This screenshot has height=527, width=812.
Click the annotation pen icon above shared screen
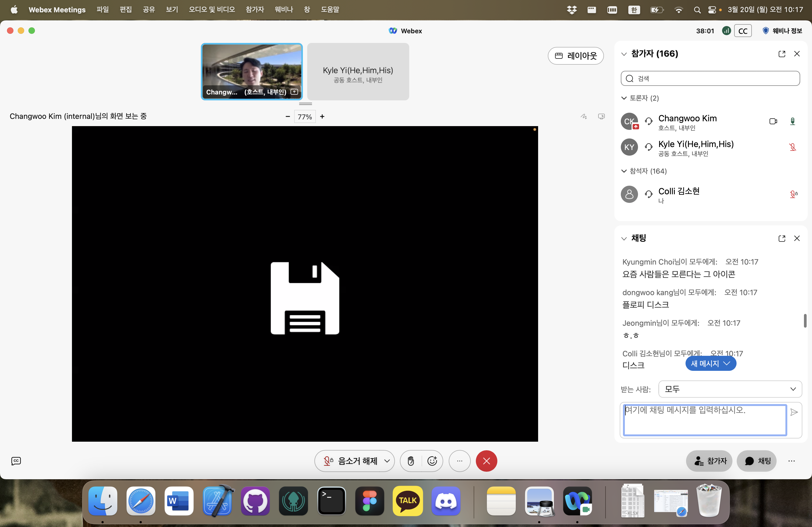(584, 116)
